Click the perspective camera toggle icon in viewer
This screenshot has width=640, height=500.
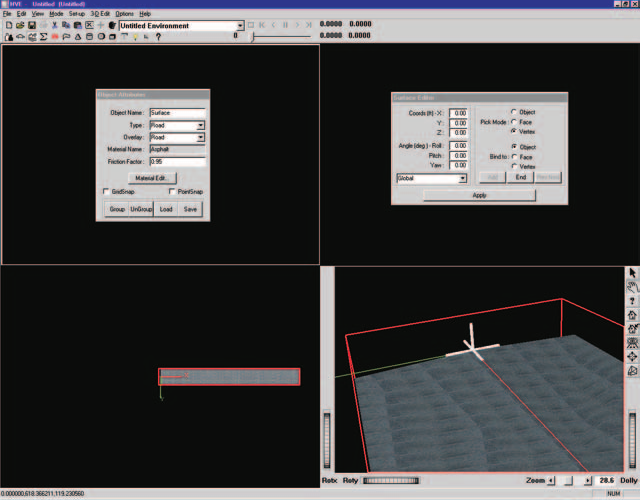(x=632, y=371)
